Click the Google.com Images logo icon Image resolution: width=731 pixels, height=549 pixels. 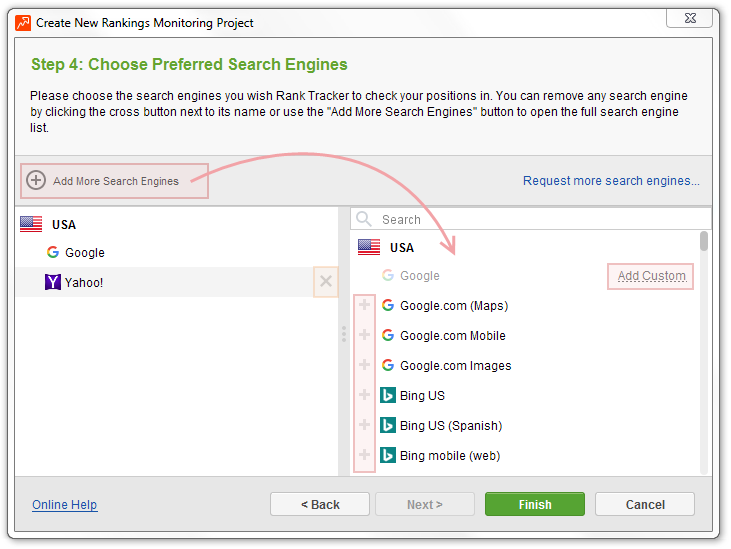[388, 365]
